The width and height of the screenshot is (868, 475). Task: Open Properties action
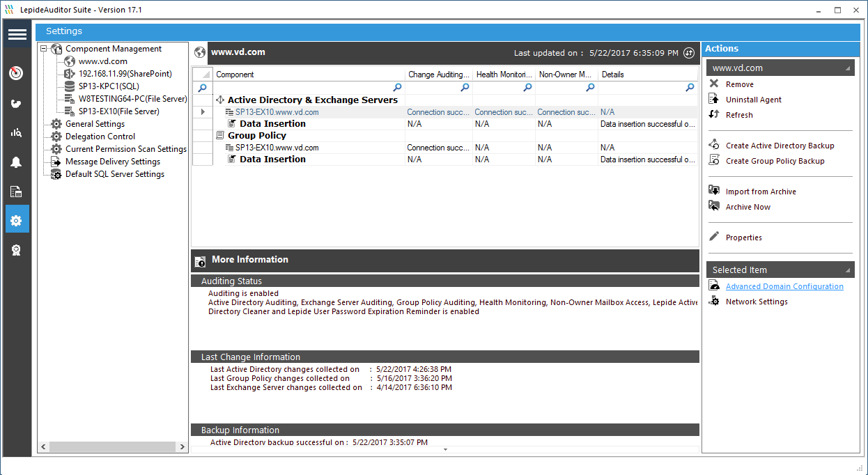743,238
